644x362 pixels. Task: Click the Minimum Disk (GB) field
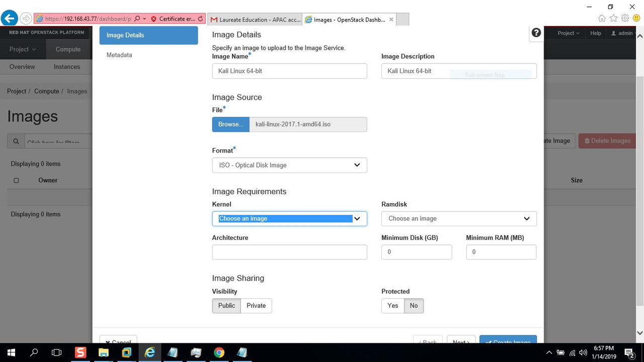coord(417,252)
